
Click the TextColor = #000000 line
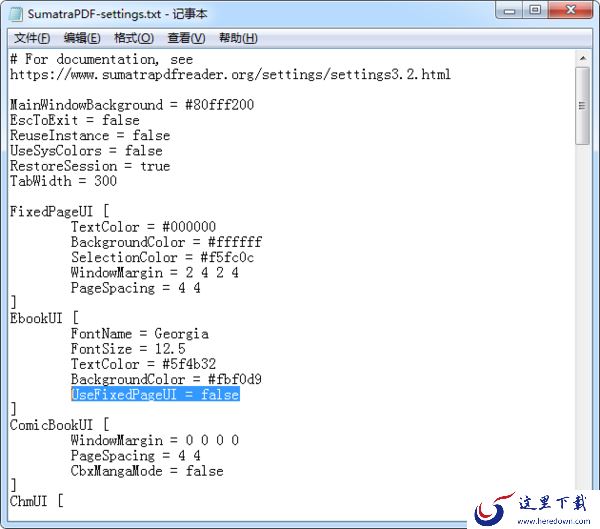click(x=143, y=227)
